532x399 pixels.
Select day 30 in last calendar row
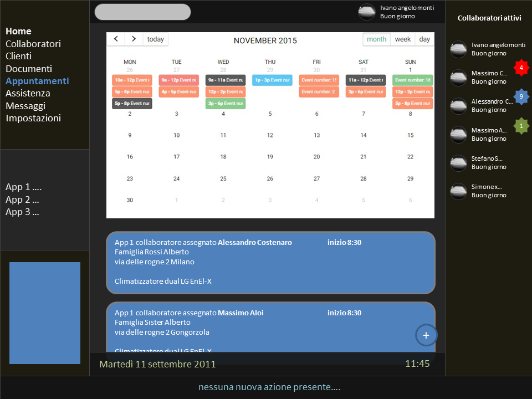[x=130, y=200]
